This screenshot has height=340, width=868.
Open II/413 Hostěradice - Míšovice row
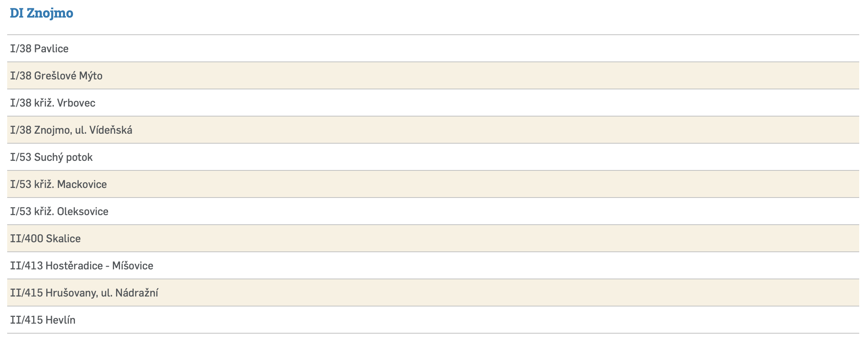82,266
